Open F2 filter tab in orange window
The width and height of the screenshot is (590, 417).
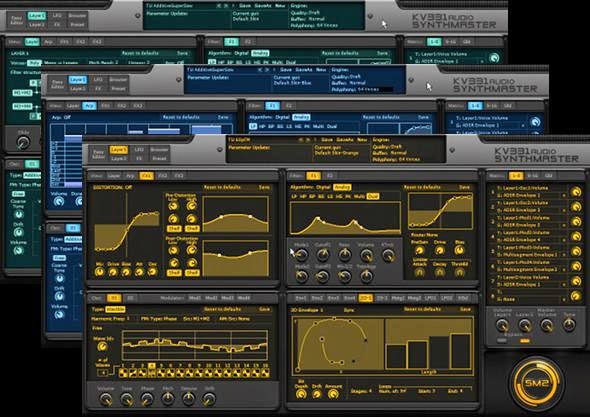(x=330, y=175)
